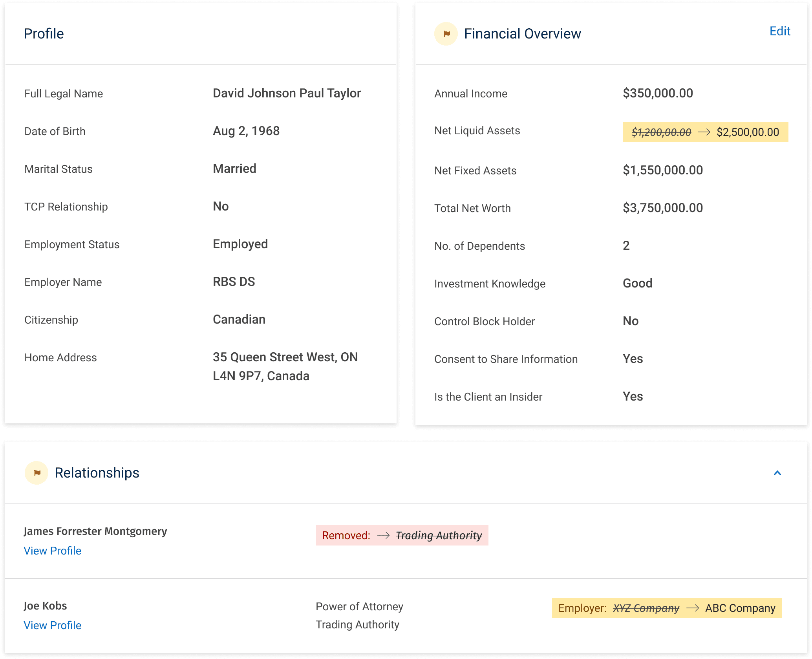The width and height of the screenshot is (812, 659).
Task: Open View Profile for Joe Kobs
Action: click(53, 625)
